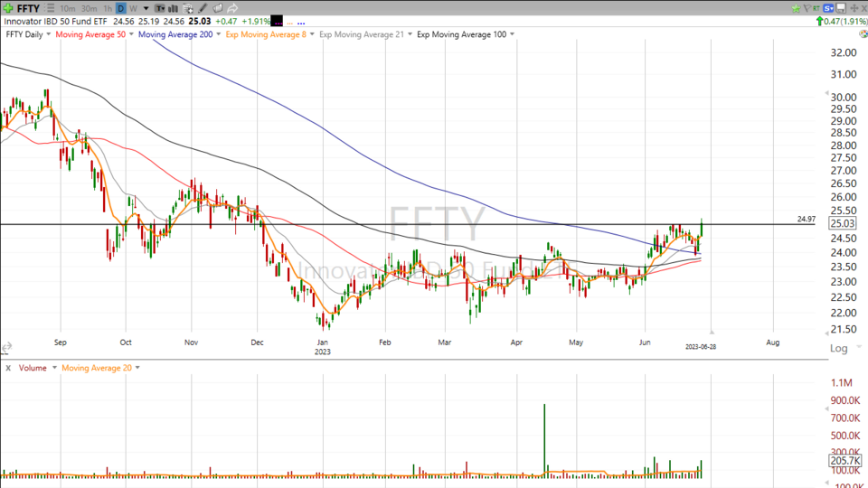
Task: Expand the Volume indicator dropdown
Action: (54, 368)
